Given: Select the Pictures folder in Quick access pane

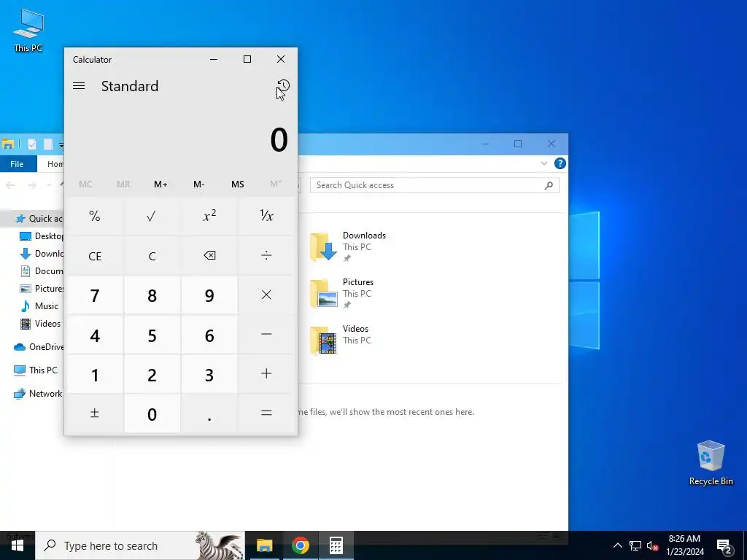Looking at the screenshot, I should coord(342,293).
